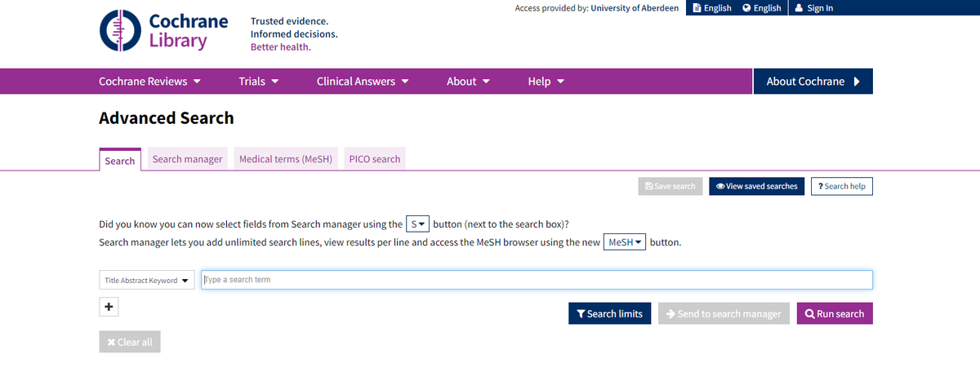Click the Cochrane Library logo

click(164, 32)
